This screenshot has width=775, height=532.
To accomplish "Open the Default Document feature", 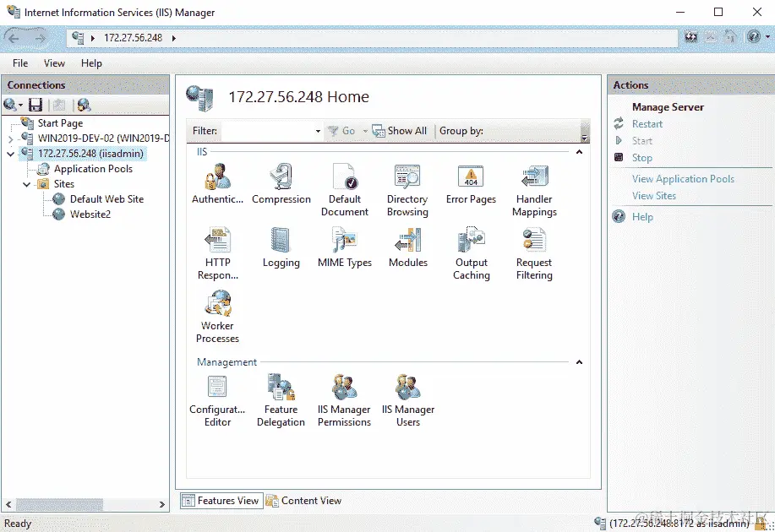I will 345,190.
